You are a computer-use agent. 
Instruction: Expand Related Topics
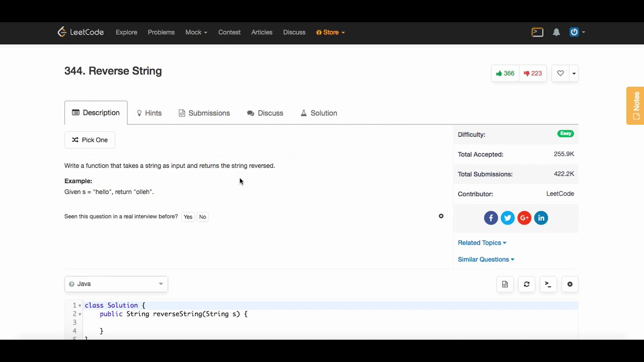[482, 243]
